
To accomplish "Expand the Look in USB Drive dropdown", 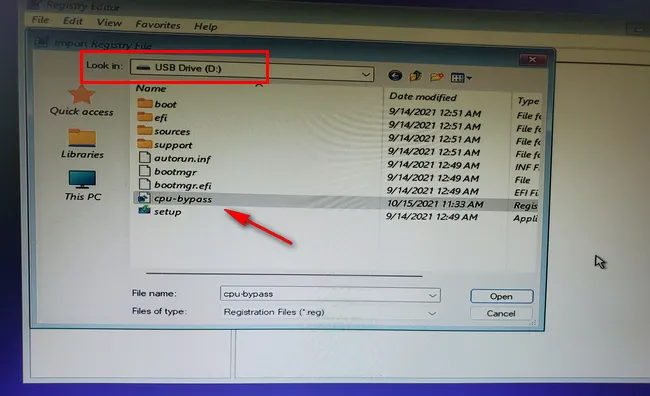I will 366,75.
